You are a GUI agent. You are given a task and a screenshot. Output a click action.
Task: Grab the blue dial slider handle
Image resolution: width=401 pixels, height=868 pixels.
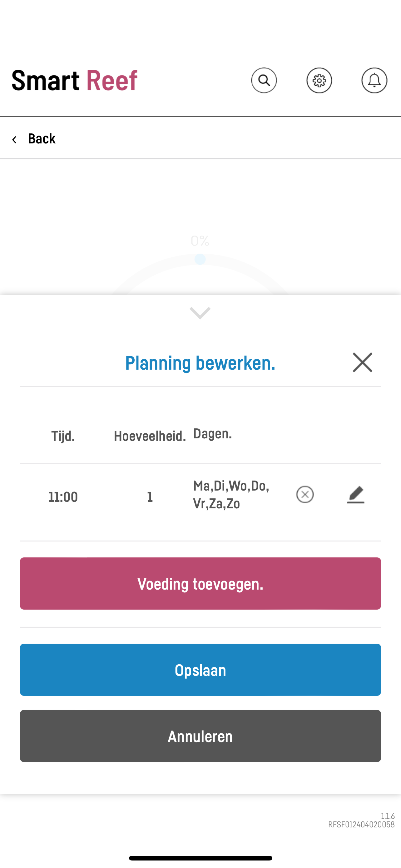(x=200, y=259)
